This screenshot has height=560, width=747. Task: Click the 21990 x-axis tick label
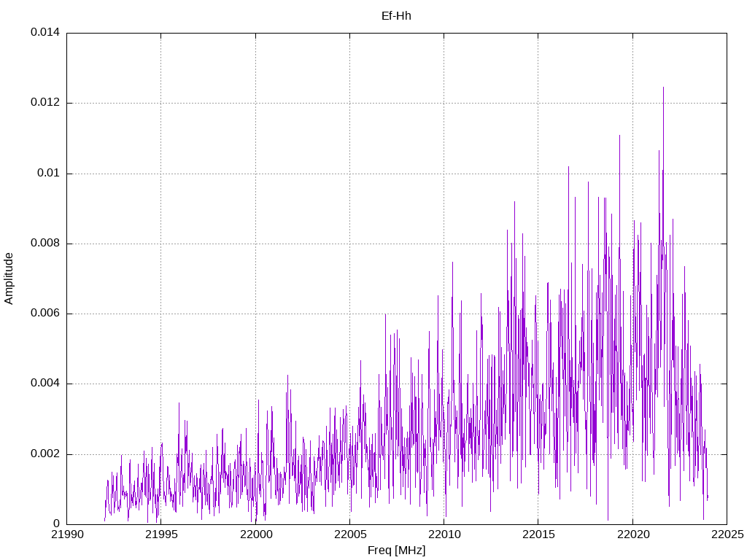click(x=67, y=534)
